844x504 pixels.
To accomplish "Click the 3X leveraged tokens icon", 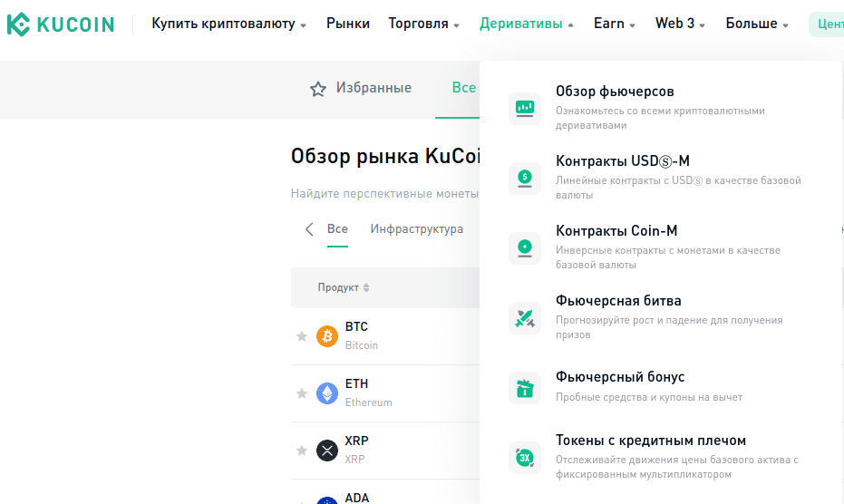I will [524, 458].
